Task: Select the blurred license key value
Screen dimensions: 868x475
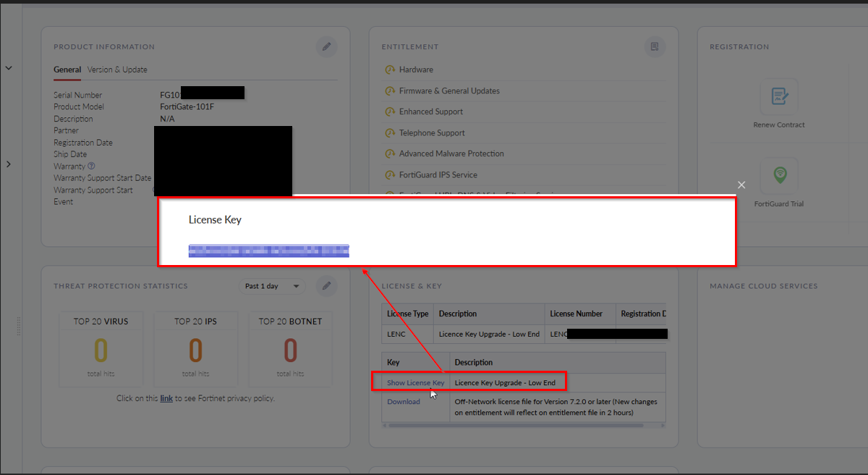Action: tap(269, 251)
